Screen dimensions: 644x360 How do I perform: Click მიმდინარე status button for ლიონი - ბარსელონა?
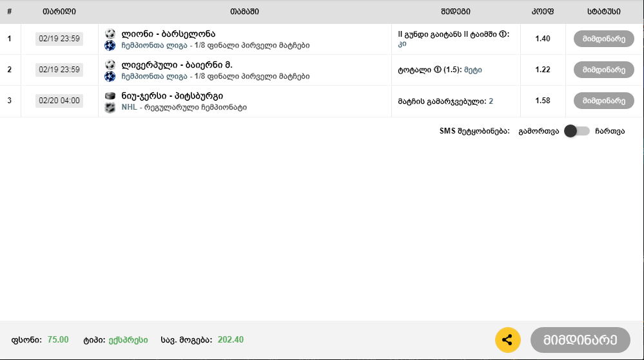[x=604, y=39]
